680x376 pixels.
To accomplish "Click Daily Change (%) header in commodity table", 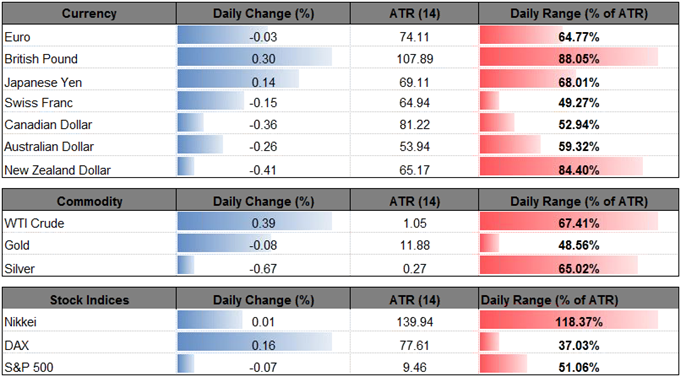I will point(264,201).
